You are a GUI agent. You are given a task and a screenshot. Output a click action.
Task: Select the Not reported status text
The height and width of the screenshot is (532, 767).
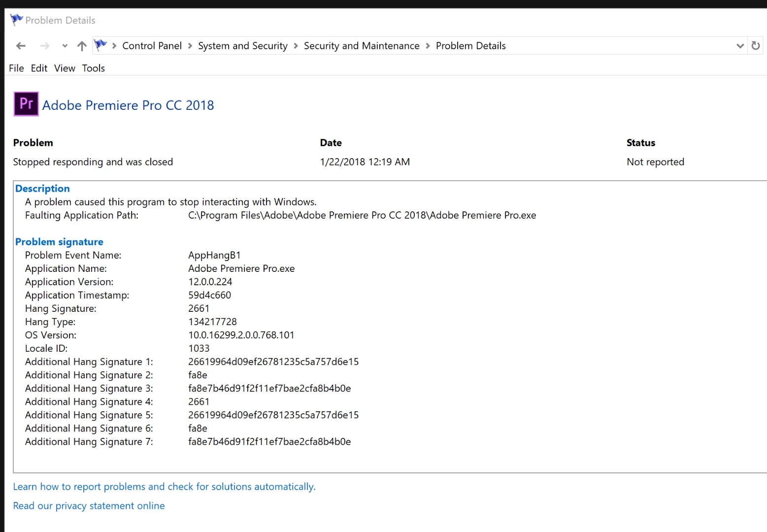[655, 162]
